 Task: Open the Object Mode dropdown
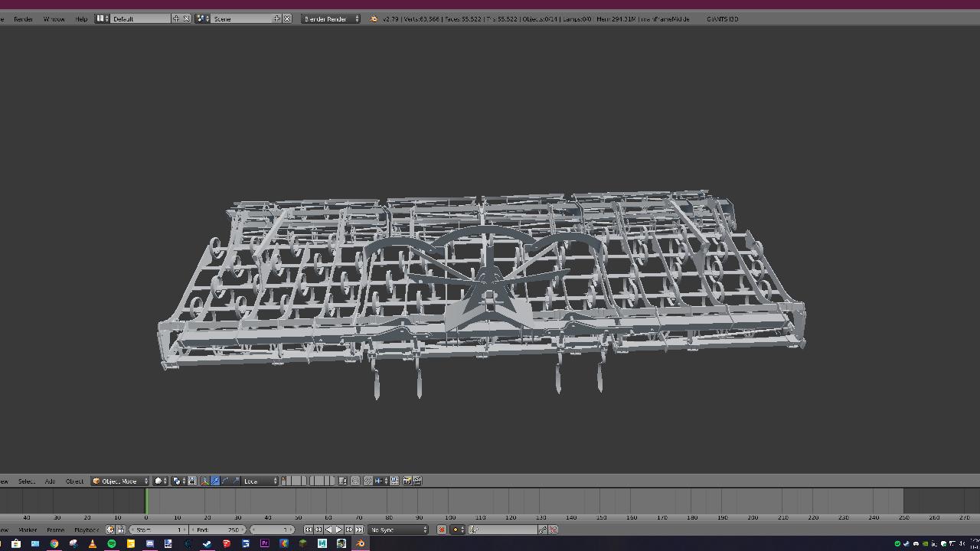pyautogui.click(x=120, y=481)
